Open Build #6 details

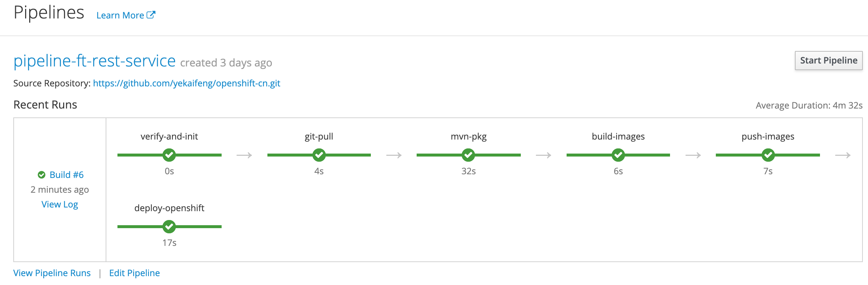point(66,175)
